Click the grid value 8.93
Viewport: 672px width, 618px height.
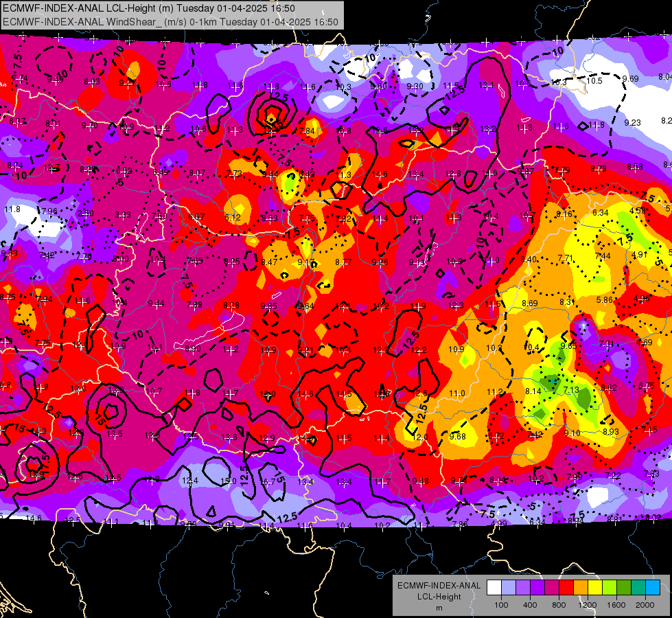click(x=611, y=431)
